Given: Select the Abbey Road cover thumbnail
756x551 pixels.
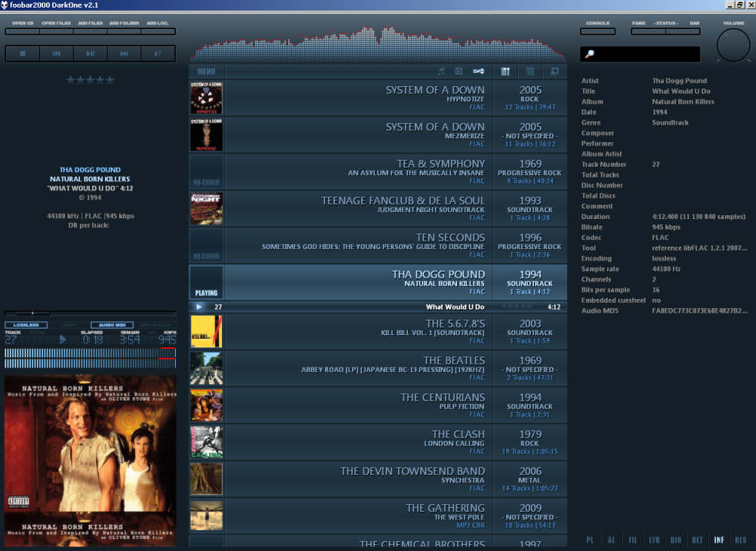Looking at the screenshot, I should tap(207, 368).
